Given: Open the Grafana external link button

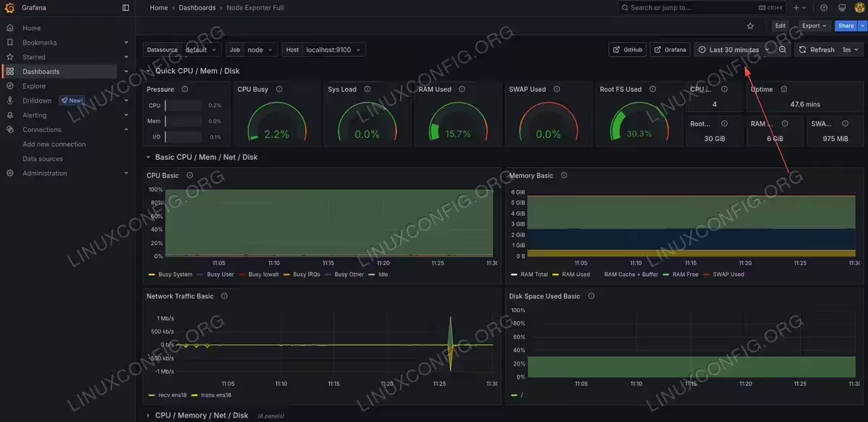Looking at the screenshot, I should (670, 50).
